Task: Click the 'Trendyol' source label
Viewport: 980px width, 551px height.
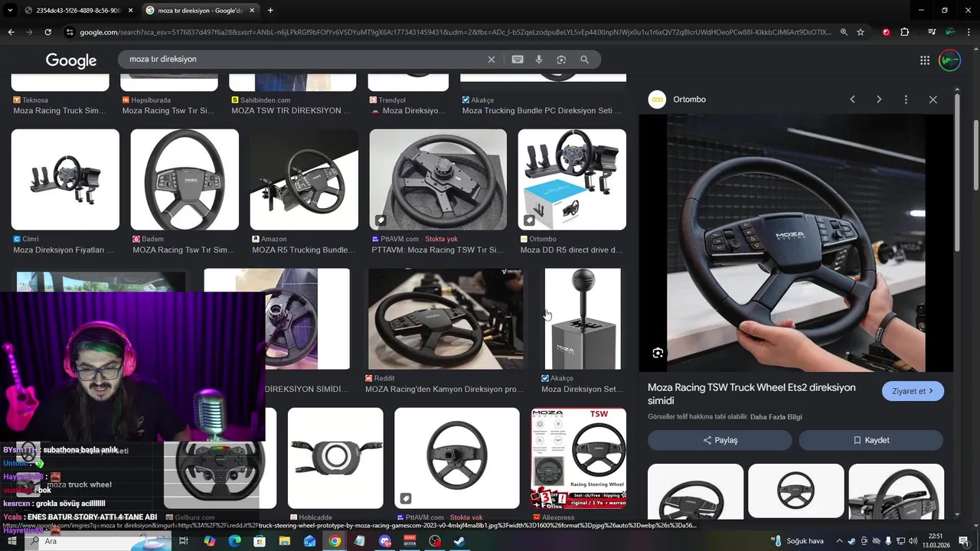Action: click(394, 100)
